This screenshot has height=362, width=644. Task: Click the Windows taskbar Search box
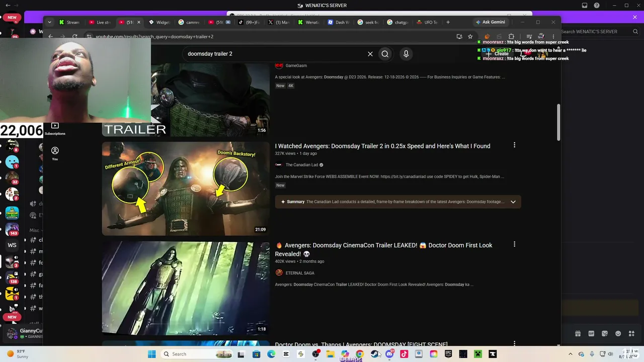click(197, 354)
